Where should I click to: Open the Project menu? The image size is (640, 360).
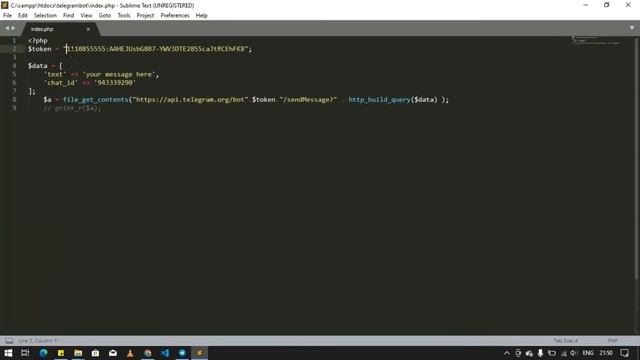[x=145, y=16]
